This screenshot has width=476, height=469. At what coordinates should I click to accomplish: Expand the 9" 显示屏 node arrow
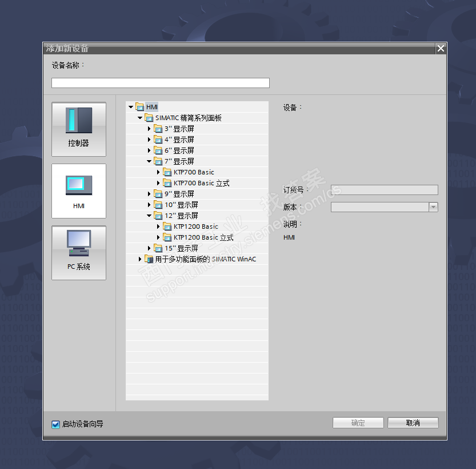[149, 194]
